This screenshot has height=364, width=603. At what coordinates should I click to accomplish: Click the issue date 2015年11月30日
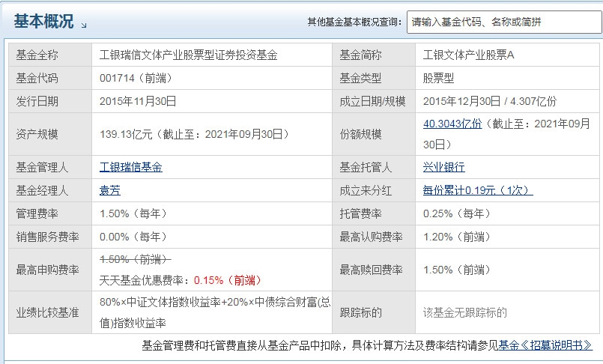138,101
